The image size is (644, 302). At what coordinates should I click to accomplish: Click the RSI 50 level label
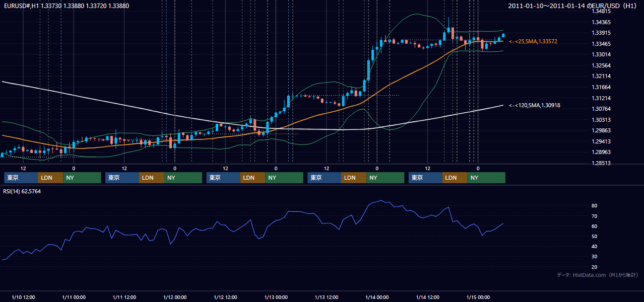[594, 236]
